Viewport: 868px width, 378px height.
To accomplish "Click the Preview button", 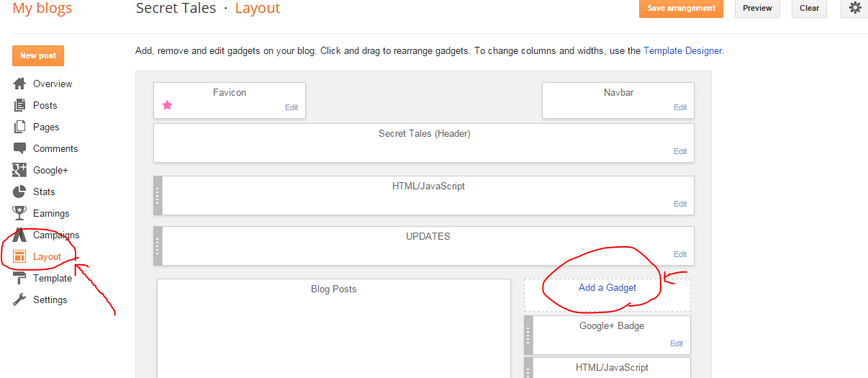I will [x=757, y=8].
